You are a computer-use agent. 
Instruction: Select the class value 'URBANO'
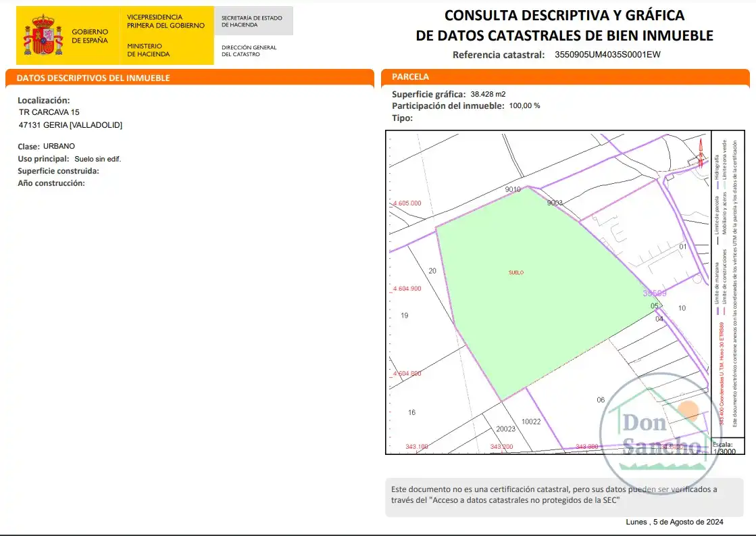[x=59, y=146]
